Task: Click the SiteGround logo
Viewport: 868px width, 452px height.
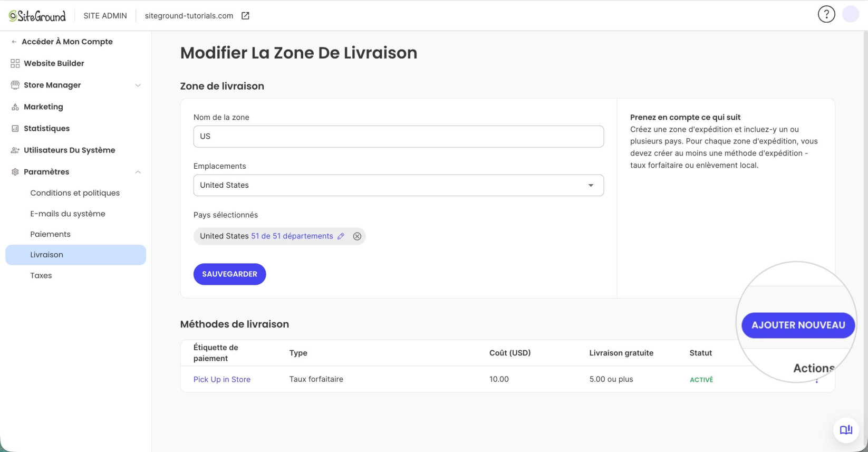Action: [x=37, y=16]
